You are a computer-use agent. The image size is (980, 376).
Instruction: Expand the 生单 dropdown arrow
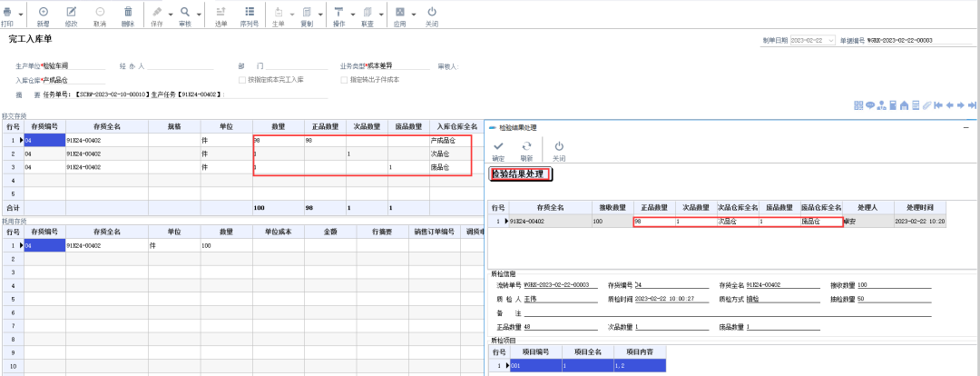(292, 15)
